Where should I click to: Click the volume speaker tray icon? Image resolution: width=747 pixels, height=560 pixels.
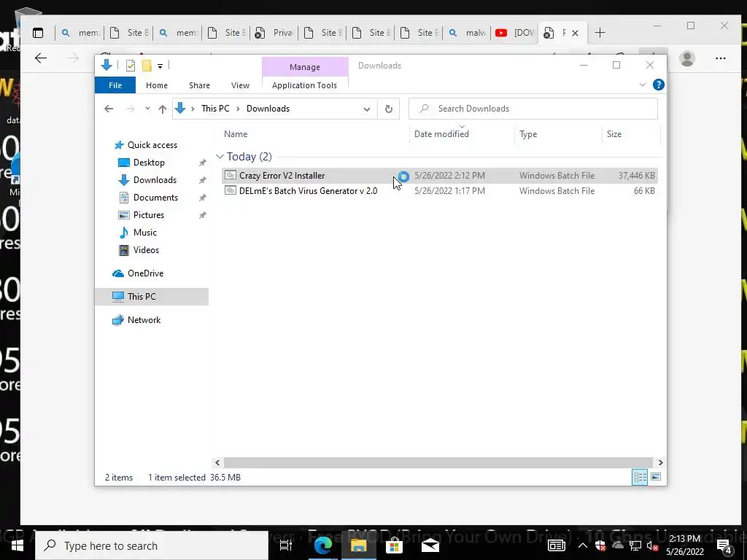point(652,545)
